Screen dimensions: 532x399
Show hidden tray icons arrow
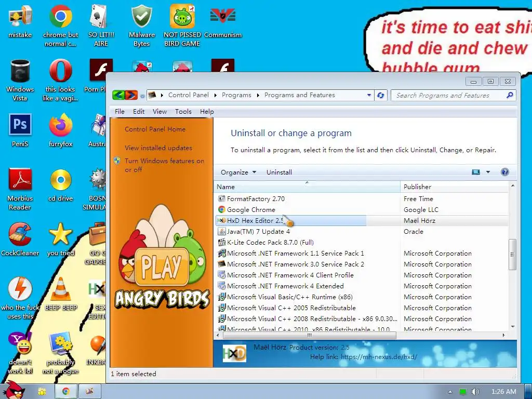tap(450, 392)
